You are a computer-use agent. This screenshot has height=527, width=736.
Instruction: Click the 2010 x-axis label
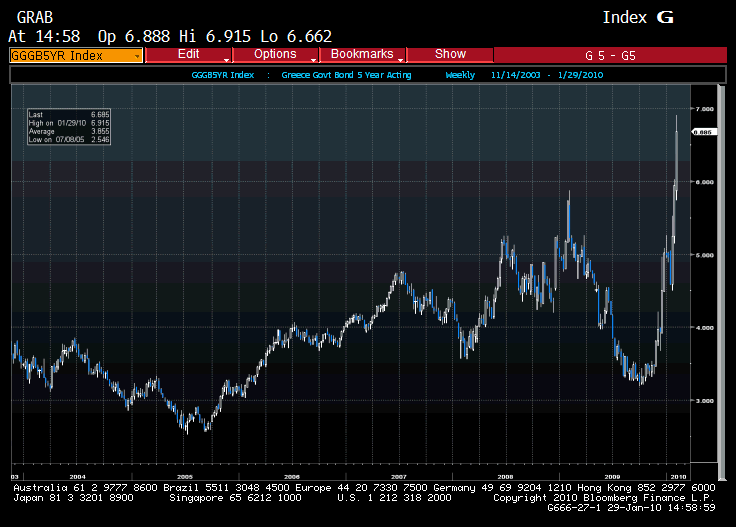coord(678,477)
